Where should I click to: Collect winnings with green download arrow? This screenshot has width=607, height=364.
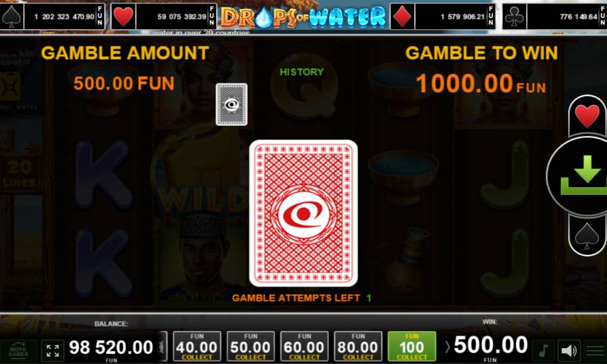pos(581,176)
